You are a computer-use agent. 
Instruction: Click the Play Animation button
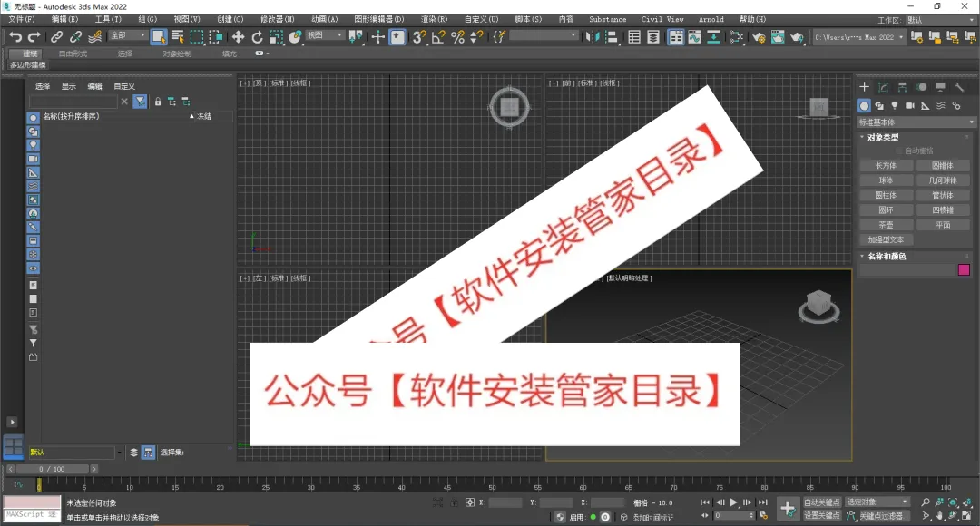tap(734, 502)
